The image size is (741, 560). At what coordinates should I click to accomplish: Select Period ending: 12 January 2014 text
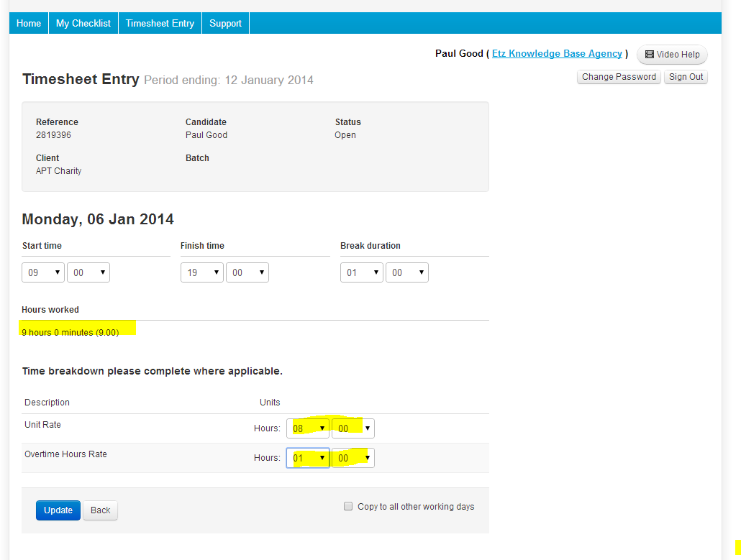229,80
